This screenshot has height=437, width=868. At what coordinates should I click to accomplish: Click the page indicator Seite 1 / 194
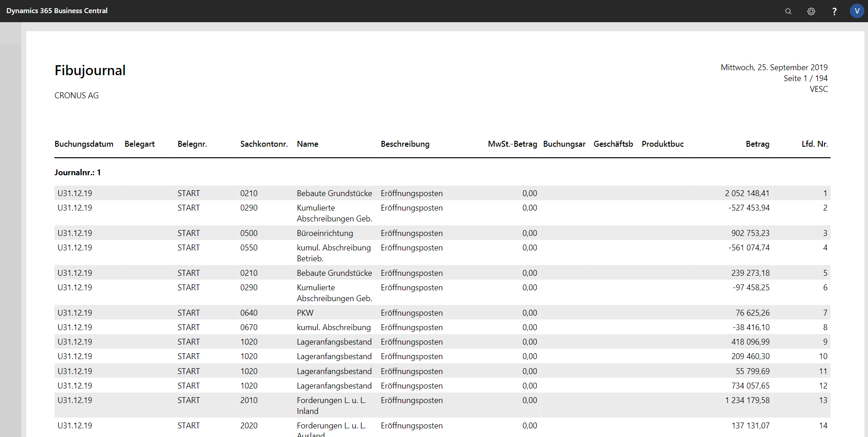click(x=806, y=78)
